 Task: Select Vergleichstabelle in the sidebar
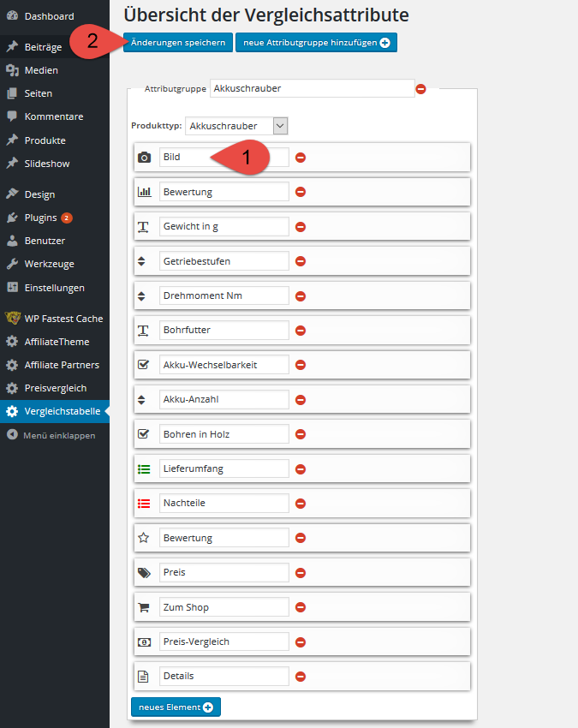[54, 411]
